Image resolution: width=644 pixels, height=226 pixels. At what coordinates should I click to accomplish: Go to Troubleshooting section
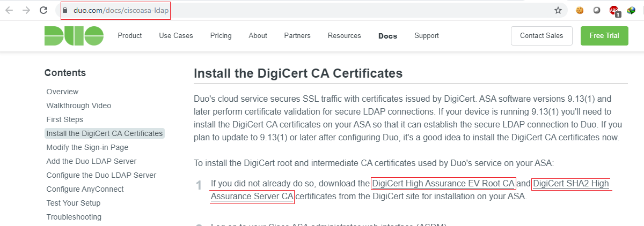pyautogui.click(x=74, y=217)
